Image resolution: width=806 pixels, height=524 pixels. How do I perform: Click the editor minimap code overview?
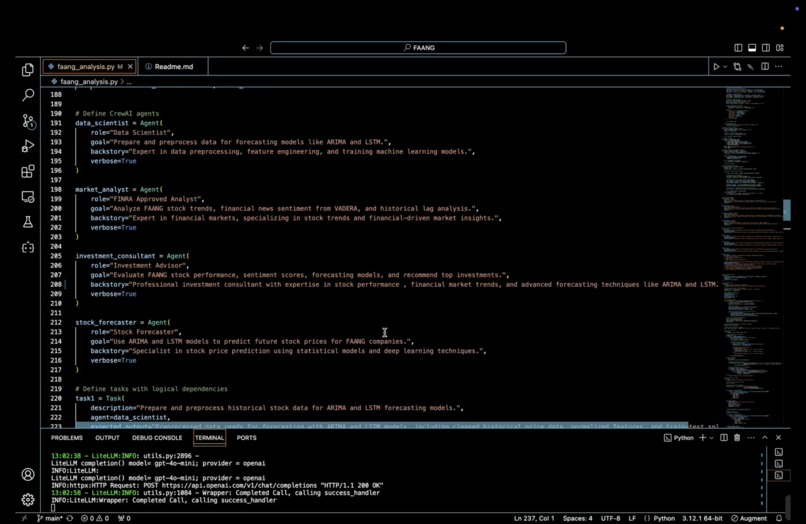[752, 257]
